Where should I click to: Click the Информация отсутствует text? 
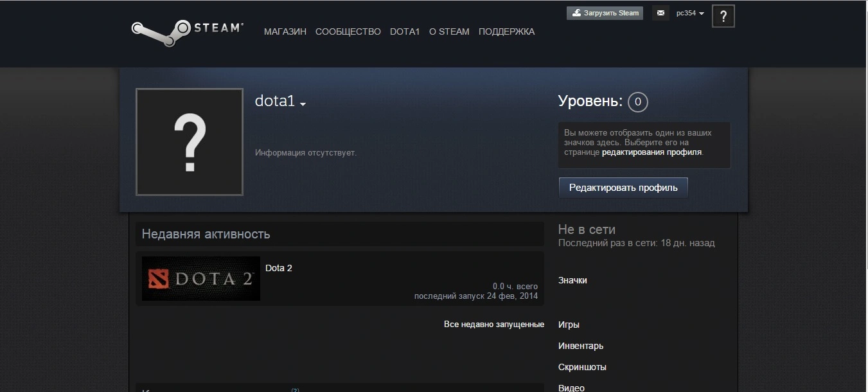[306, 153]
